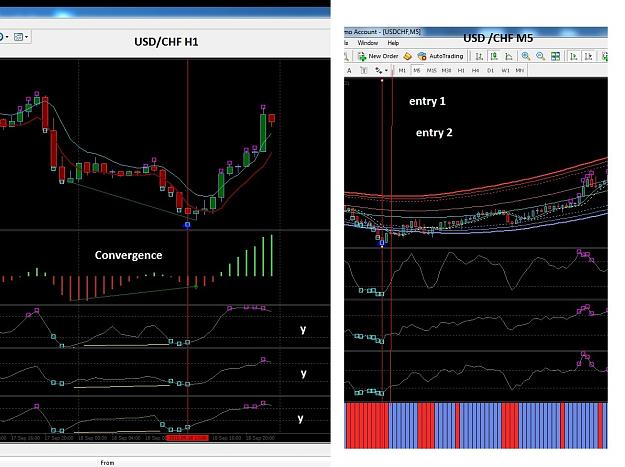625x467 pixels.
Task: Select the H4 timeframe
Action: 476,71
